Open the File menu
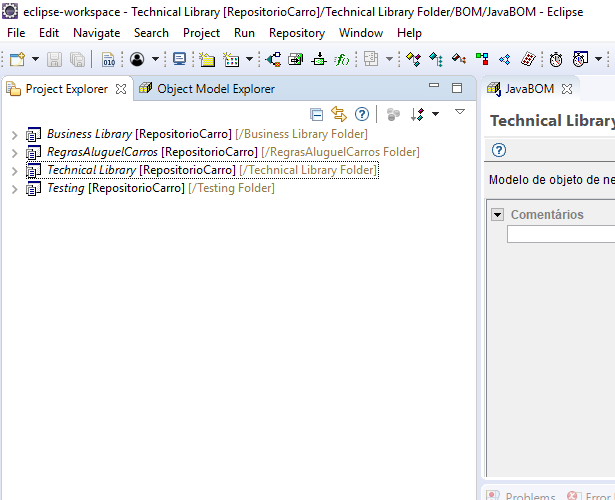This screenshot has height=500, width=615. click(x=16, y=33)
